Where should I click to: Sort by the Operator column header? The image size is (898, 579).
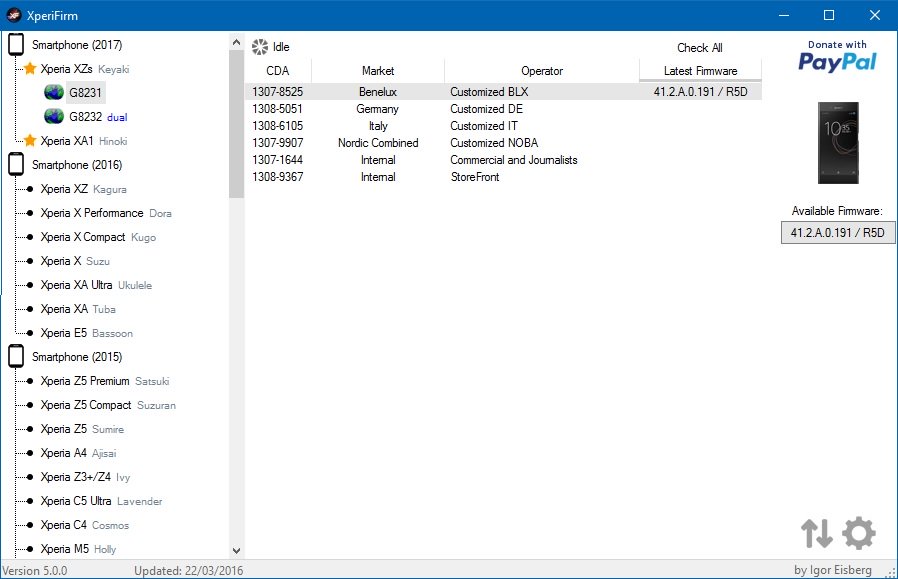(542, 70)
